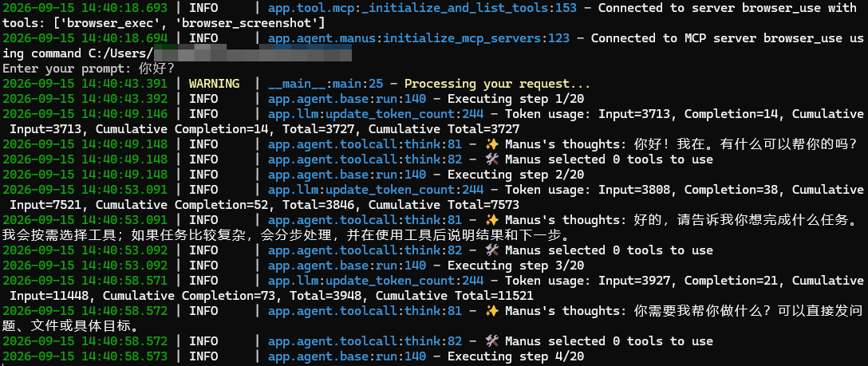This screenshot has height=366, width=868.
Task: Click the sparkle emoji before "你好！我在" thought
Action: tap(491, 144)
